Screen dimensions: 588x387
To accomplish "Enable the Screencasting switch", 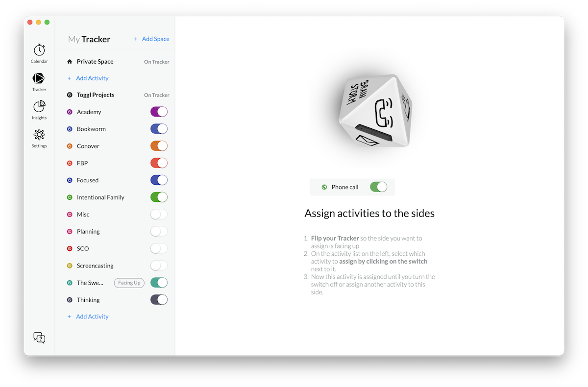I will 159,266.
